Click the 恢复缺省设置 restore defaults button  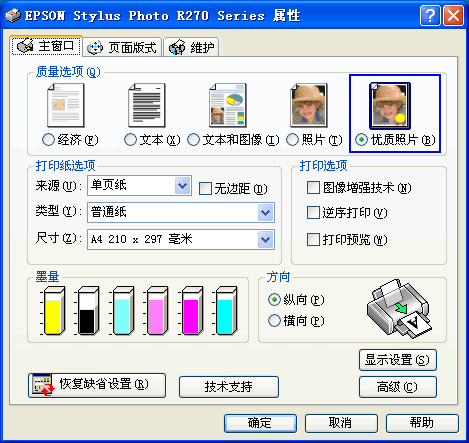(x=97, y=385)
